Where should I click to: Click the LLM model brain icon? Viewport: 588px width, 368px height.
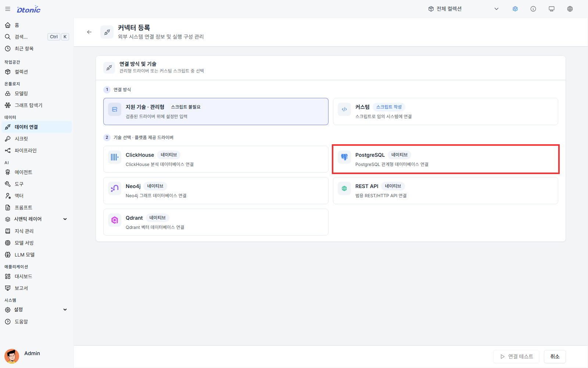tap(8, 255)
